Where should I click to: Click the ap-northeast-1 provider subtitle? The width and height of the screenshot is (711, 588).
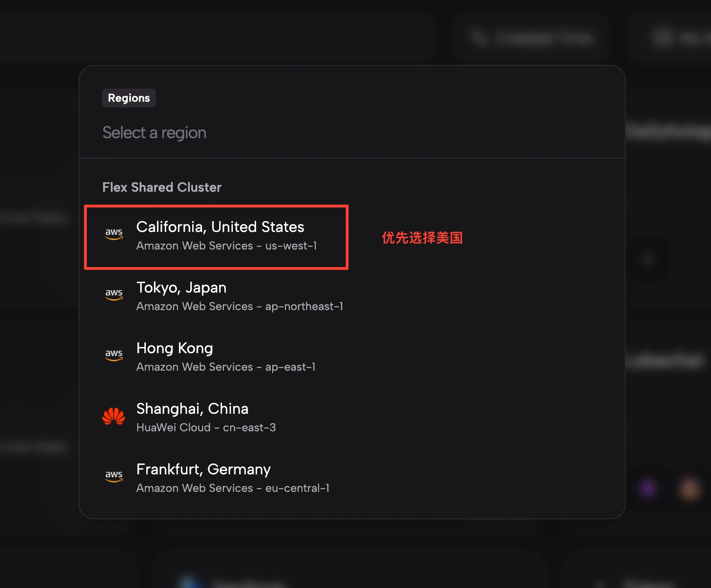[240, 306]
